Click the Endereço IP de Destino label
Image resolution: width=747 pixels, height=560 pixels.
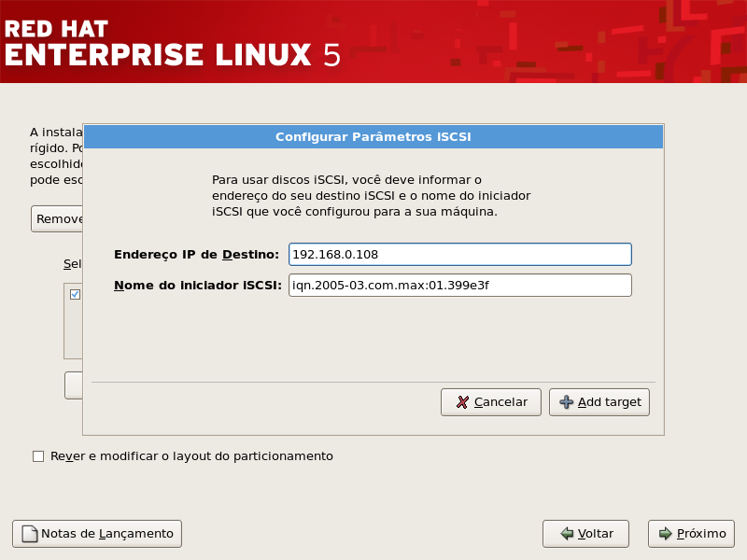196,254
